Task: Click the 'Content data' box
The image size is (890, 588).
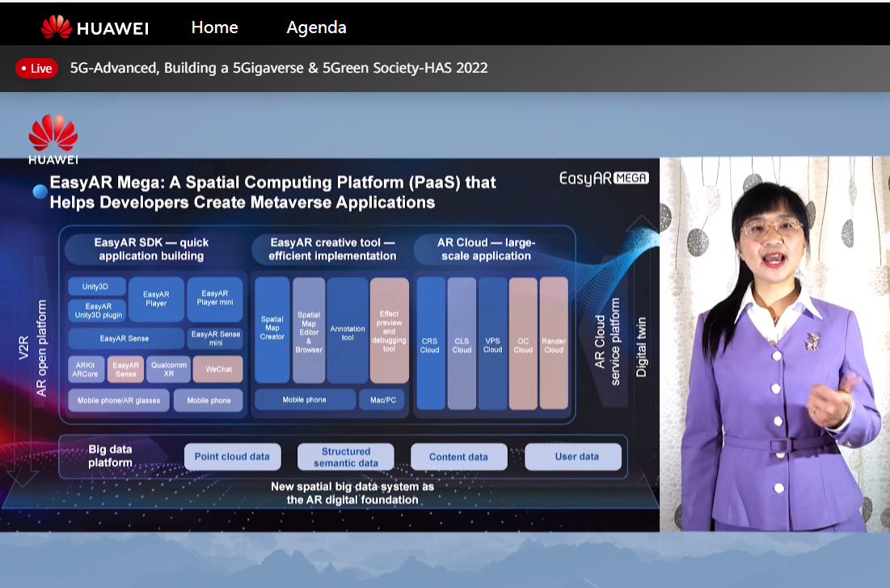Action: click(458, 456)
